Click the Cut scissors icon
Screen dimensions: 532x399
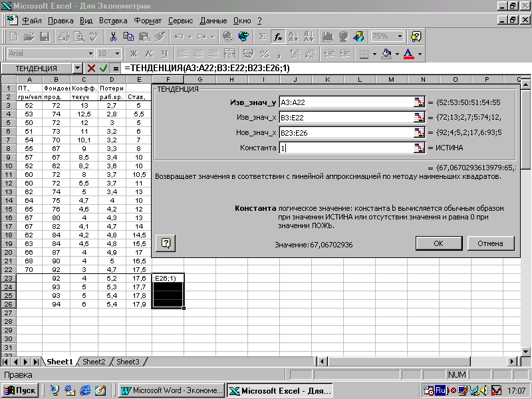pyautogui.click(x=113, y=37)
